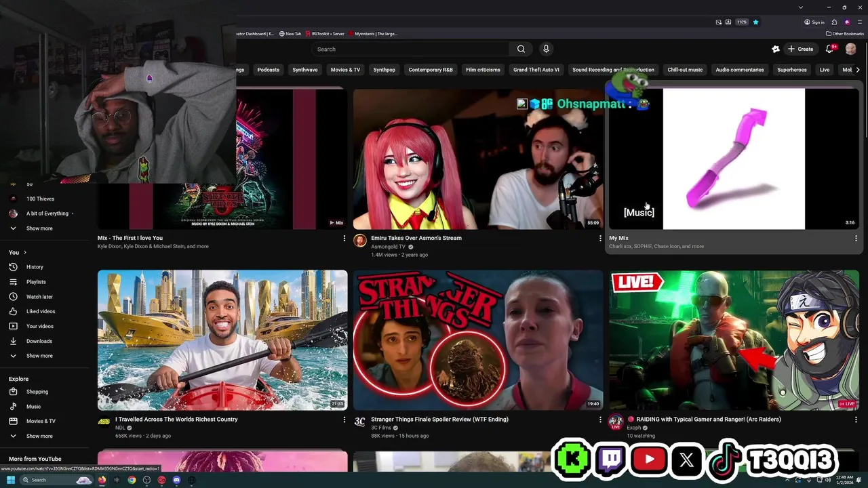
Task: Open more options for Richest Country video
Action: pos(344,420)
